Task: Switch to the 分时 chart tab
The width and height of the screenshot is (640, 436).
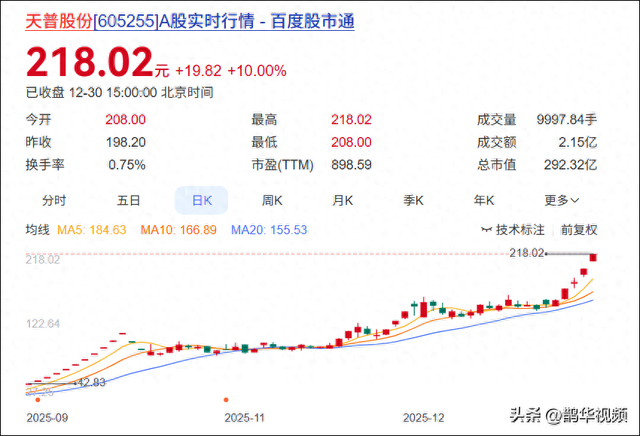Action: click(54, 200)
